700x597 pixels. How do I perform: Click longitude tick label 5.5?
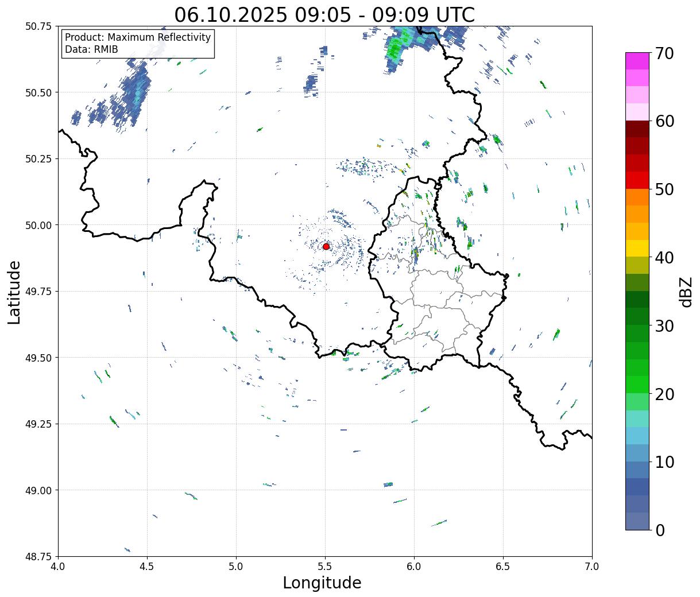[325, 567]
